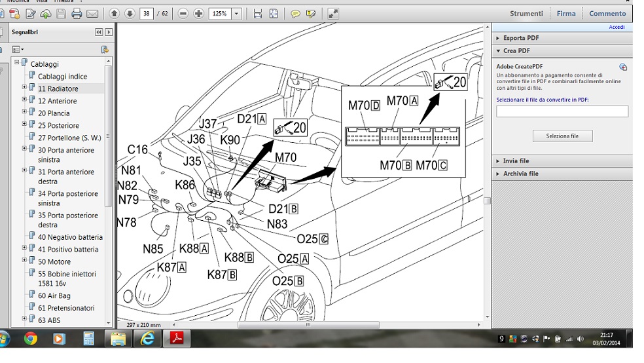Screen dimensions: 644x363
Task: Click the read mode expand arrows icon
Action: point(333,14)
